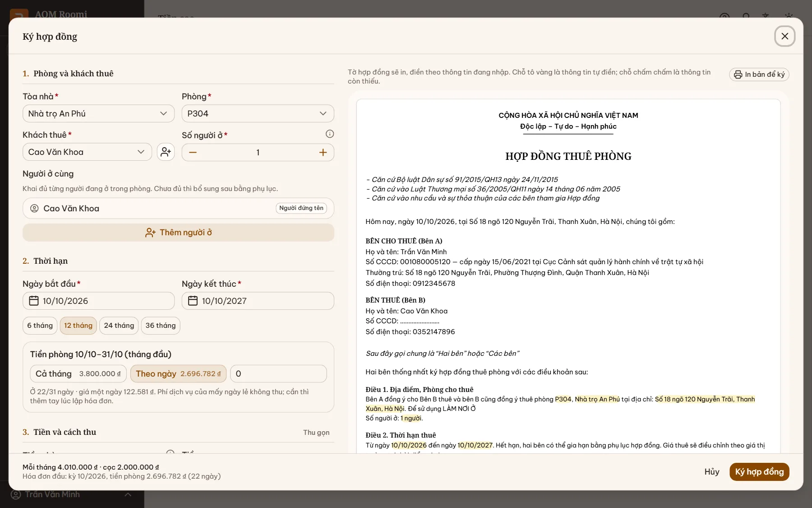This screenshot has width=812, height=508.
Task: Close the Ký hợp đồng dialog
Action: pos(785,36)
